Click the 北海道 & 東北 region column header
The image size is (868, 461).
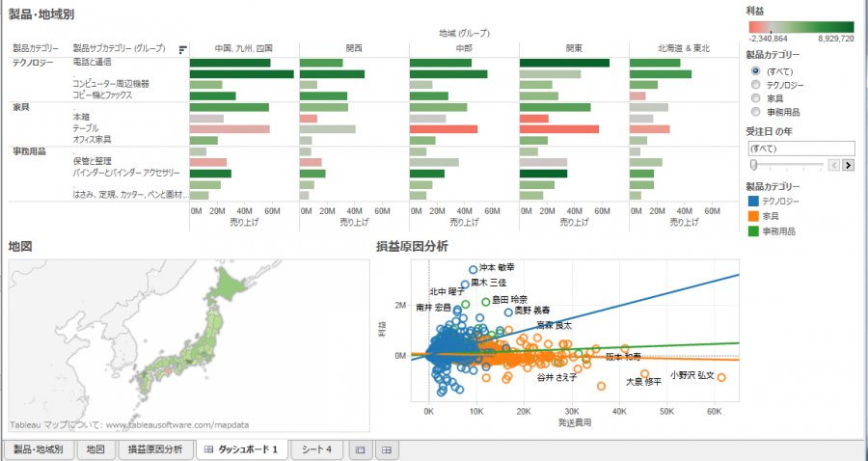[684, 48]
